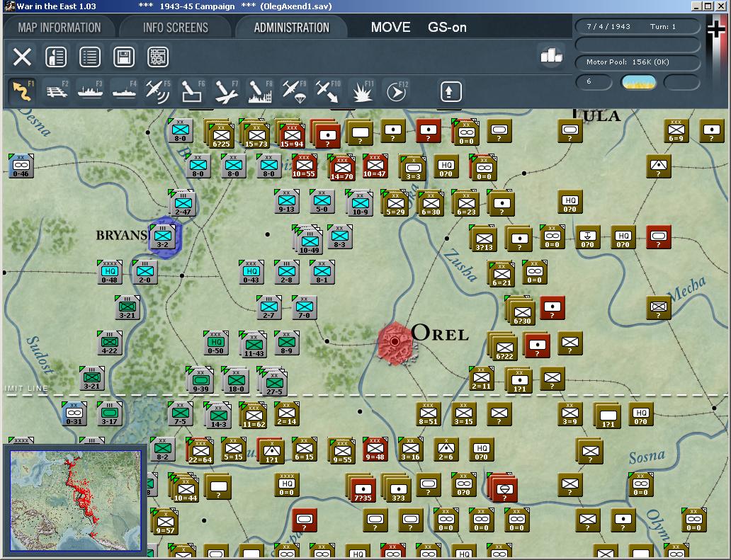Select the red Soviet counter 9=48
This screenshot has width=731, height=560.
point(375,449)
